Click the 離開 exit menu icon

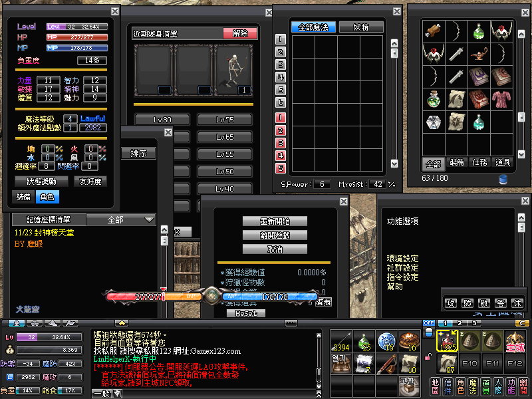point(523,387)
